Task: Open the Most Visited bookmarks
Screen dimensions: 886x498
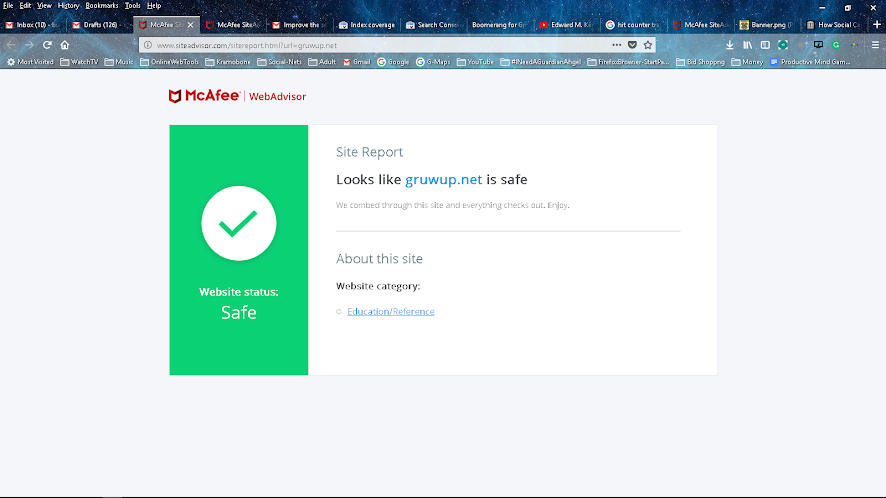Action: pyautogui.click(x=30, y=62)
